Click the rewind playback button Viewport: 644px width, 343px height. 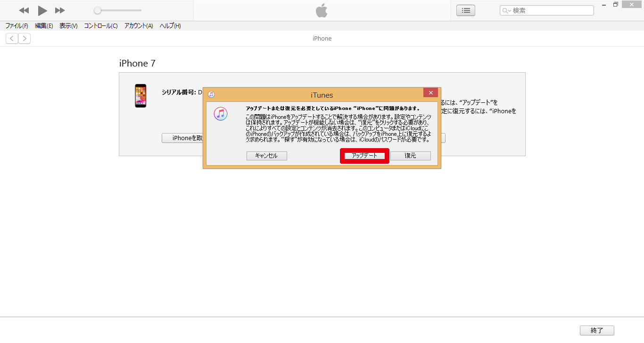click(x=24, y=10)
